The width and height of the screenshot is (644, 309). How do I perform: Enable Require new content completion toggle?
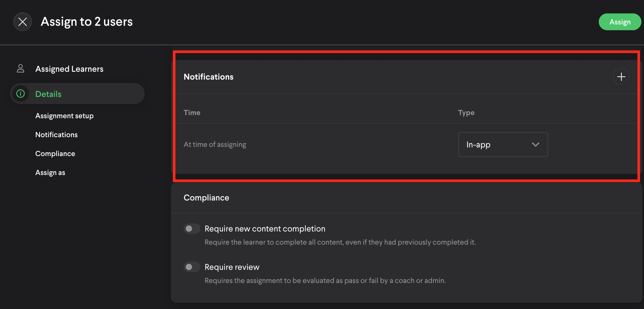coord(192,229)
